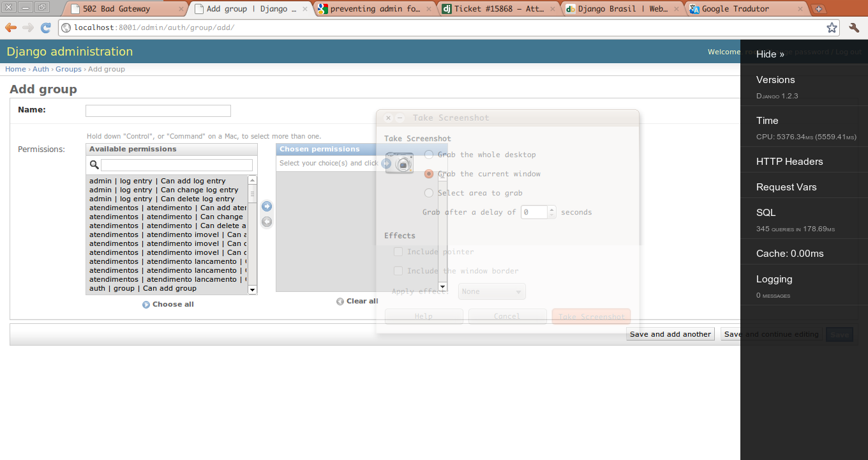
Task: Open the Apply effect dropdown
Action: pos(491,291)
